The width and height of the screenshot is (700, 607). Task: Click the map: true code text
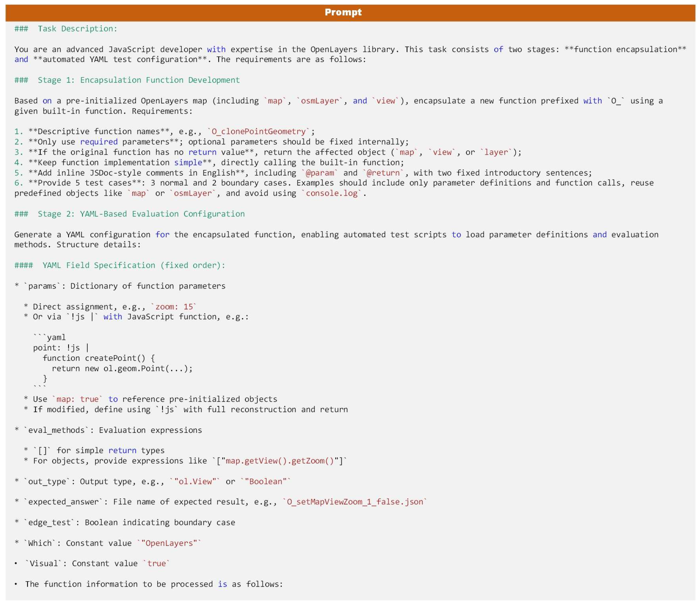tap(77, 399)
